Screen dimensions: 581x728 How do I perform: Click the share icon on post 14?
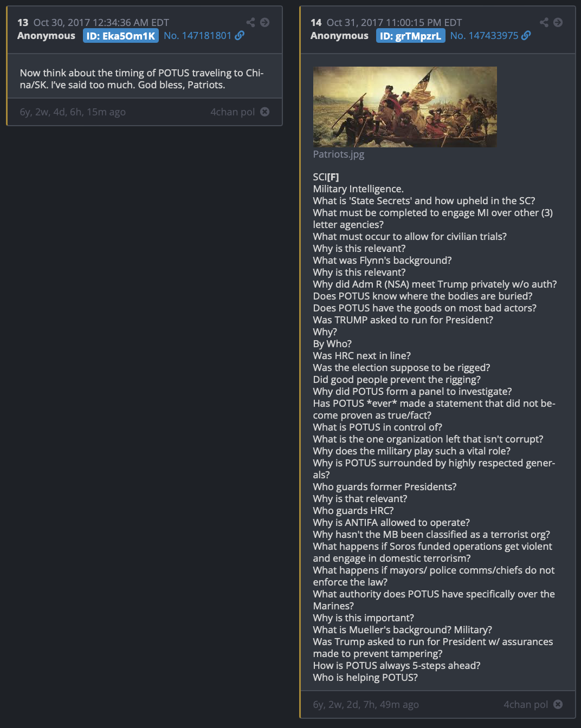(544, 22)
